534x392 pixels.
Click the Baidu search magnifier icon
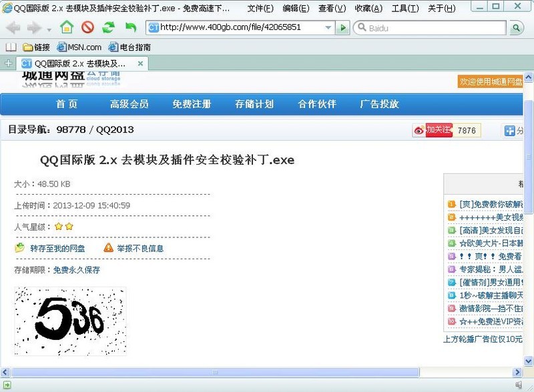[x=517, y=28]
